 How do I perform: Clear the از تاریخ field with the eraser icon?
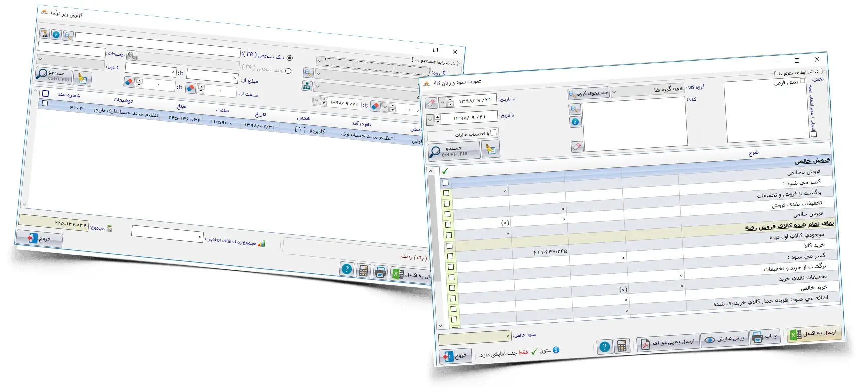click(431, 103)
